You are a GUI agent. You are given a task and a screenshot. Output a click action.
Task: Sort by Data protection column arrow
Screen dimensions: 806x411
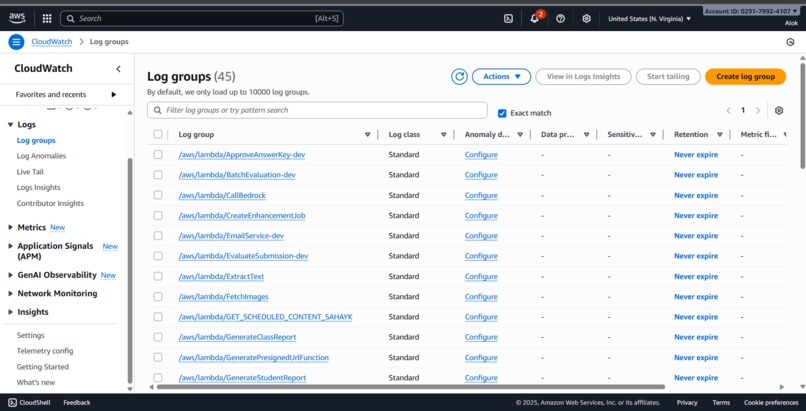coord(586,135)
